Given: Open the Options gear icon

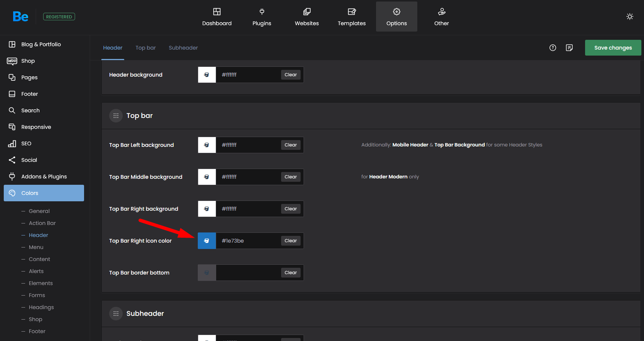Looking at the screenshot, I should (x=397, y=12).
